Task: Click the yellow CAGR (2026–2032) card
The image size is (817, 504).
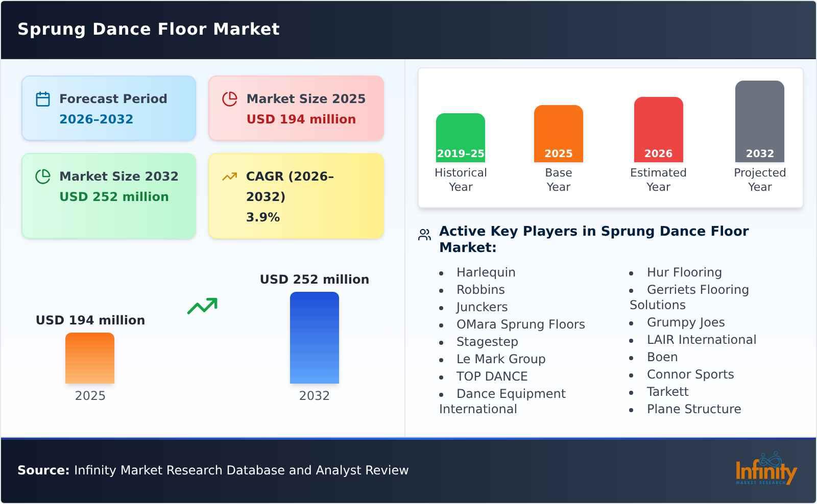Action: click(295, 196)
